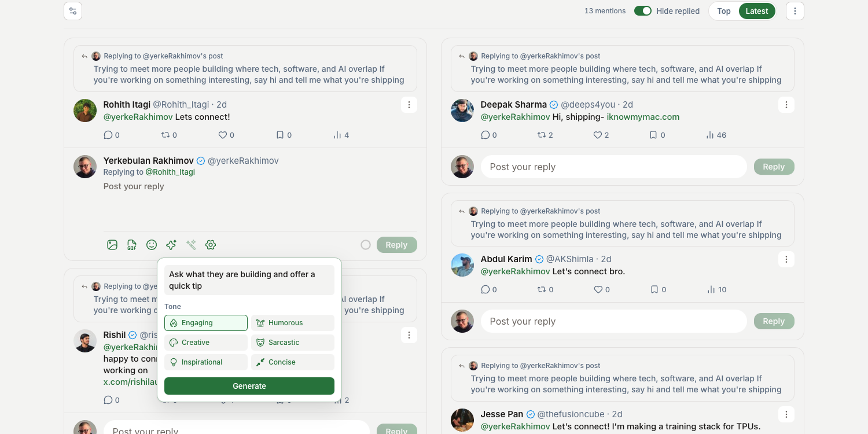Toggle the Hide replied switch
Image resolution: width=868 pixels, height=434 pixels.
pos(643,11)
